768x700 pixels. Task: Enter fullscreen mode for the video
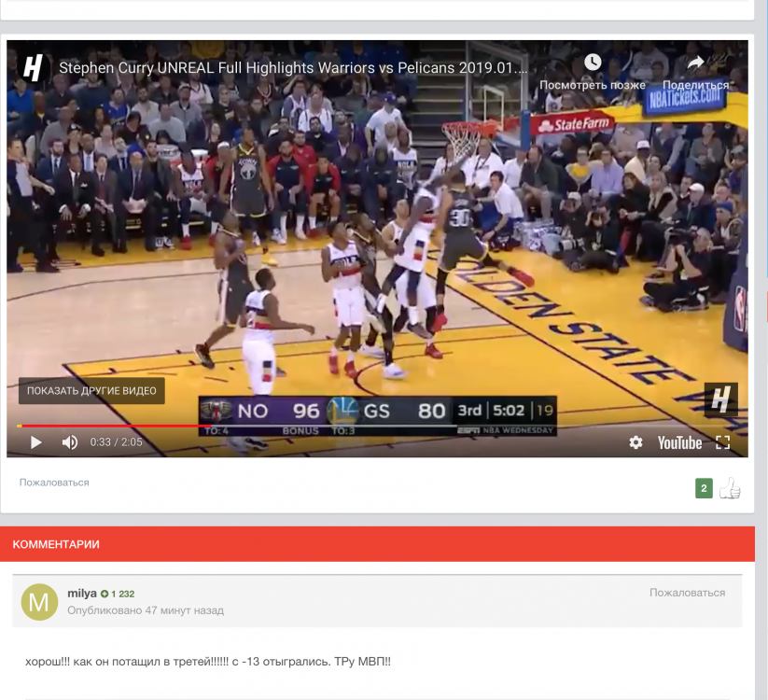pos(722,442)
